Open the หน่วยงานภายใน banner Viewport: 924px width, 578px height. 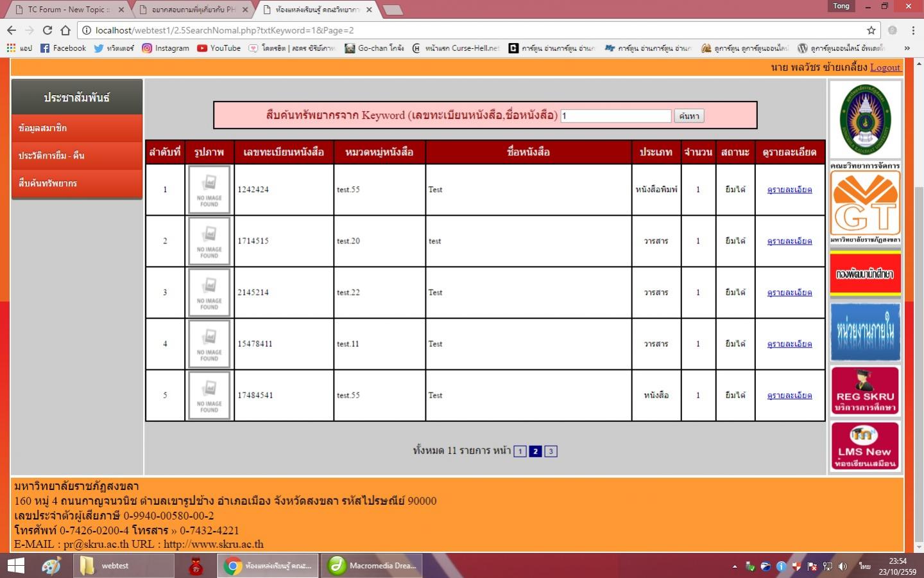865,332
